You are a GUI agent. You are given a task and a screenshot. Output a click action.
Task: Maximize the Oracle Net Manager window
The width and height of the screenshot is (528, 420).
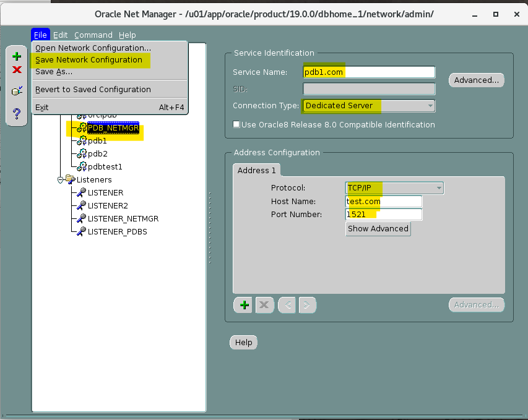495,14
